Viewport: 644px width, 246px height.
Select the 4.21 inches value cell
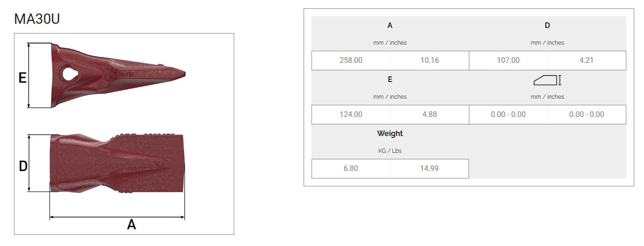(587, 61)
